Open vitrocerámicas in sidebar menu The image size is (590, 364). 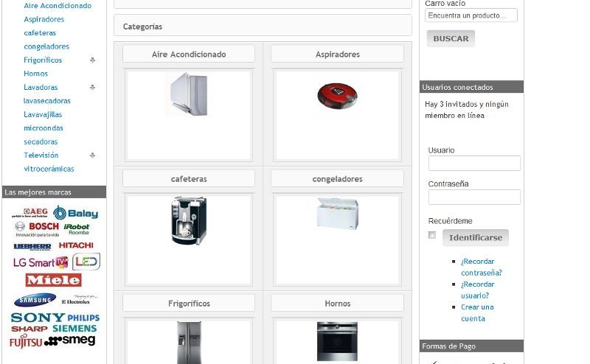click(x=49, y=169)
